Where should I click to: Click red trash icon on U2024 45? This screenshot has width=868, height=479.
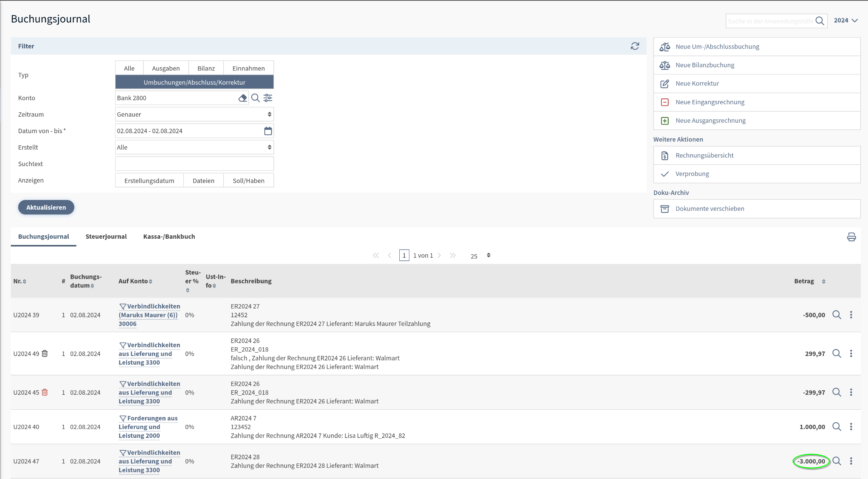tap(45, 392)
